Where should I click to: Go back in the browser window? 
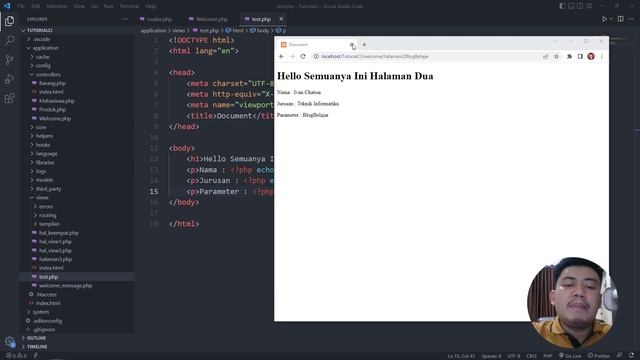[282, 56]
